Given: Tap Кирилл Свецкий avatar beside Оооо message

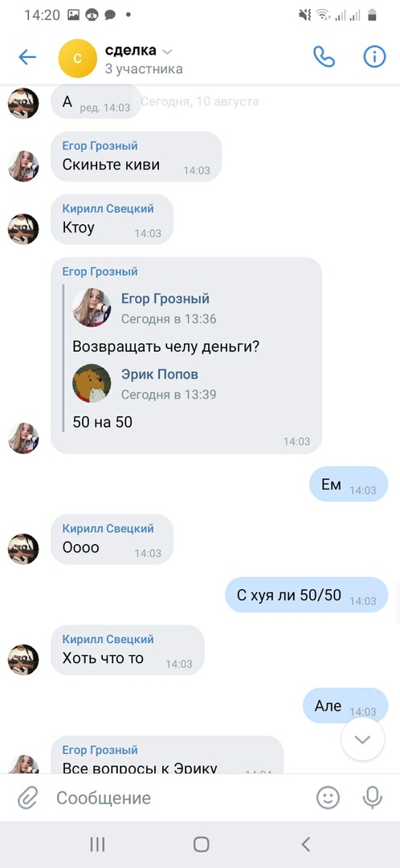Looking at the screenshot, I should click(x=23, y=549).
